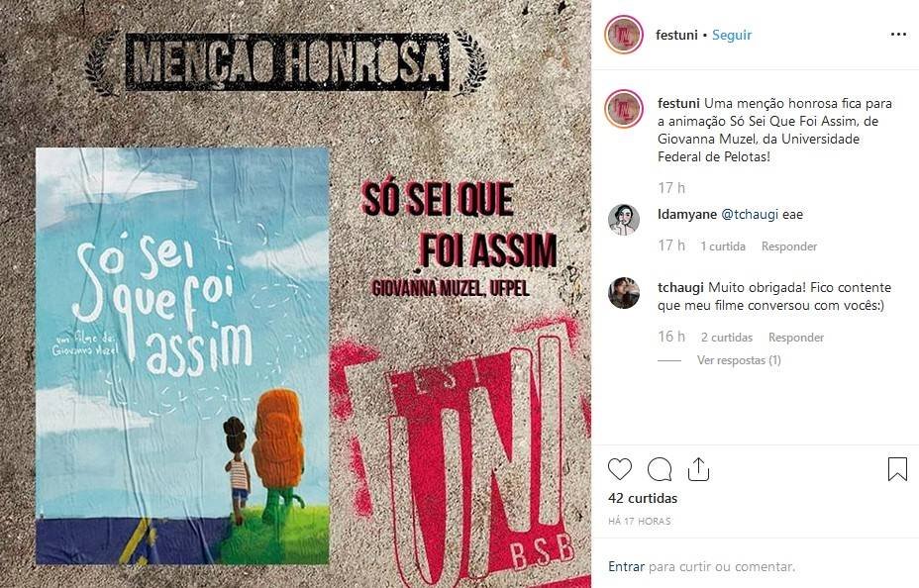Open the @tchaugi mention link
The image size is (919, 588).
pyautogui.click(x=750, y=215)
